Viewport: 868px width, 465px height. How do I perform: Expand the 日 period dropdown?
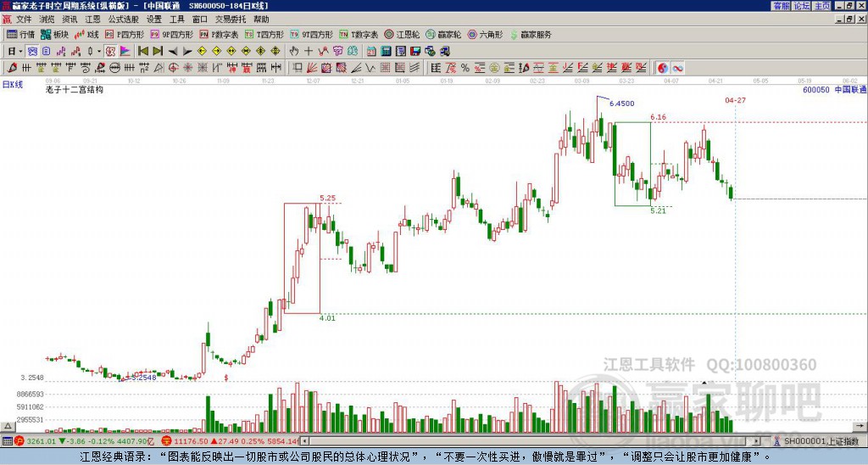[20, 51]
